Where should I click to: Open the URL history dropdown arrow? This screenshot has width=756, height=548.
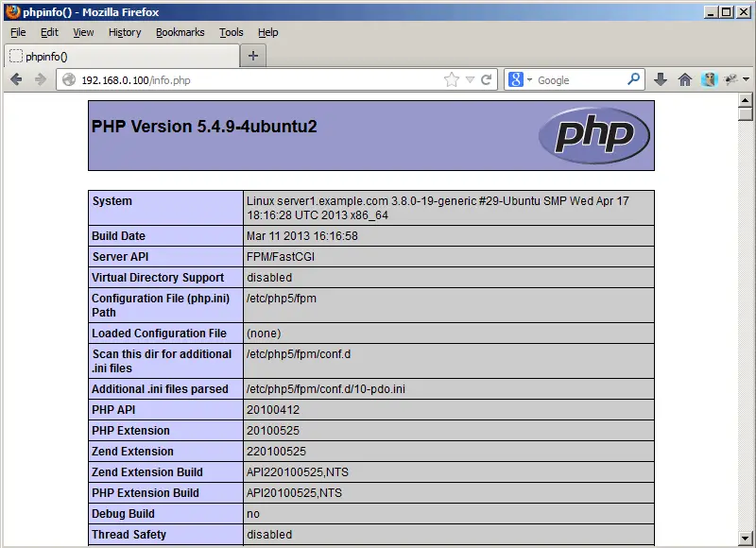(470, 80)
